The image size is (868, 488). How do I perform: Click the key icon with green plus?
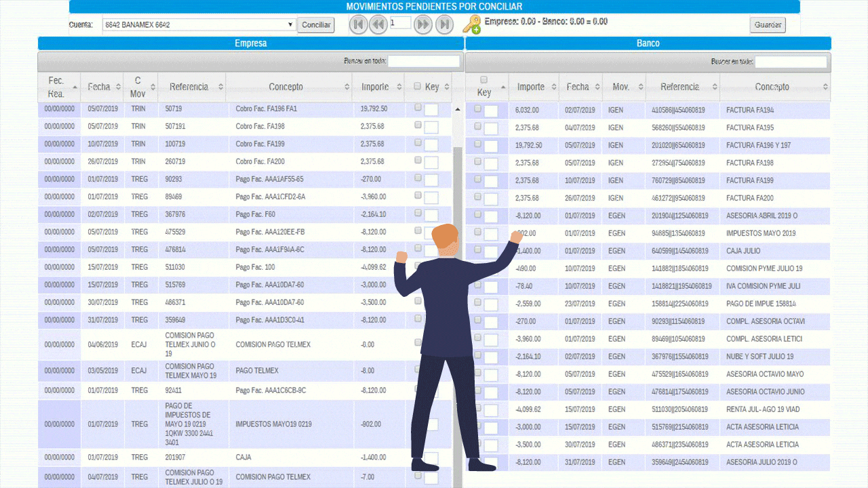coord(471,25)
